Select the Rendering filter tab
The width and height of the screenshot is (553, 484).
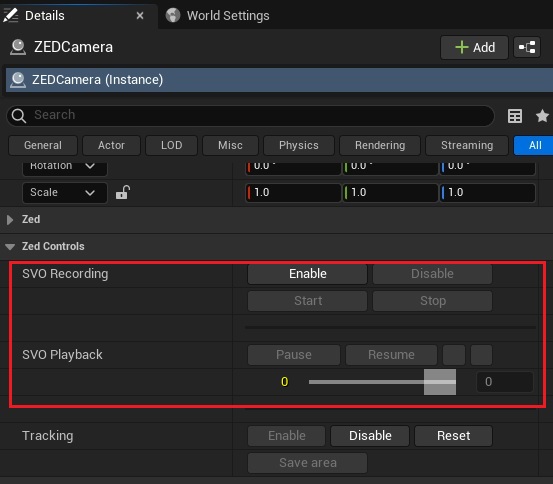380,145
